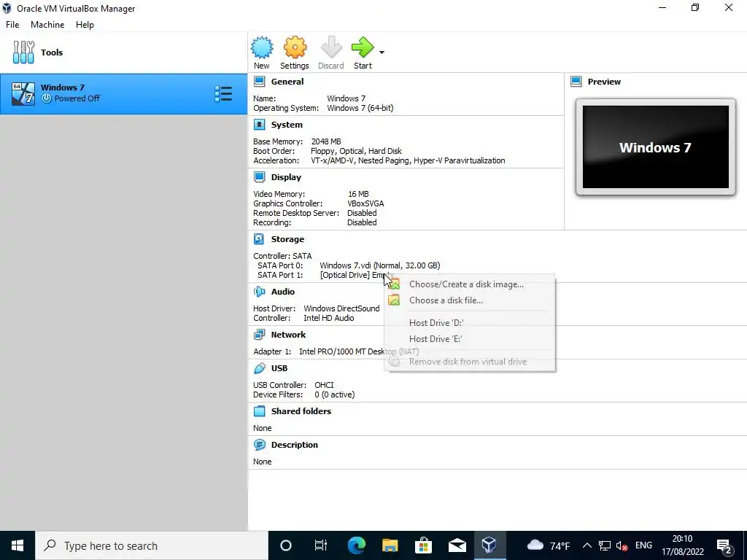Screen dimensions: 747x560
Task: Open Task View on taskbar
Action: click(x=321, y=545)
